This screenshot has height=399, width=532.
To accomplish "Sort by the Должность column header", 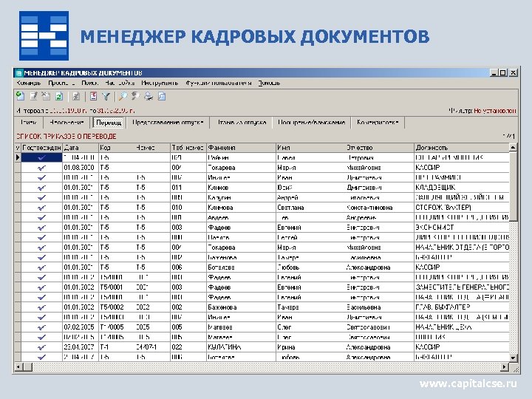I will [x=462, y=148].
